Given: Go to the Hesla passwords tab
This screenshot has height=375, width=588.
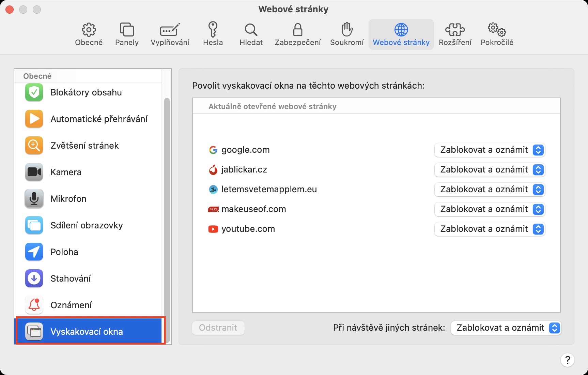Looking at the screenshot, I should [x=213, y=34].
